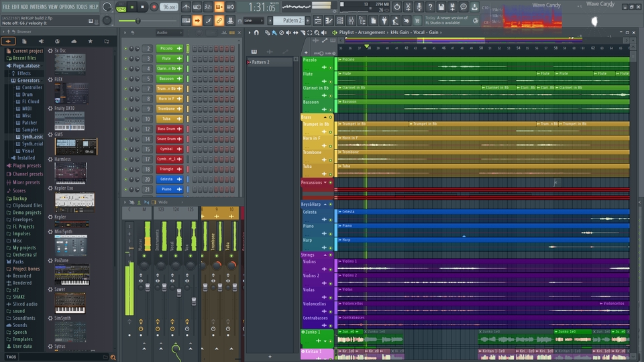Open the PATTERNS menu
644x362 pixels.
(x=38, y=7)
